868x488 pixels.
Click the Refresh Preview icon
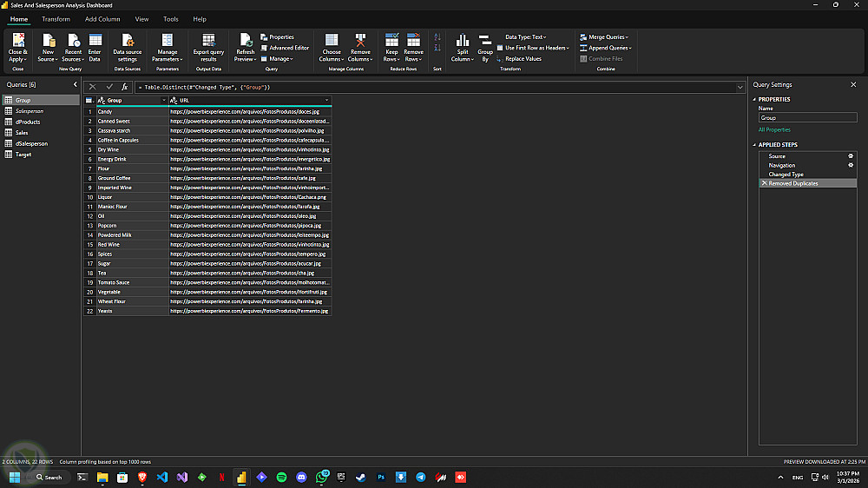click(246, 41)
